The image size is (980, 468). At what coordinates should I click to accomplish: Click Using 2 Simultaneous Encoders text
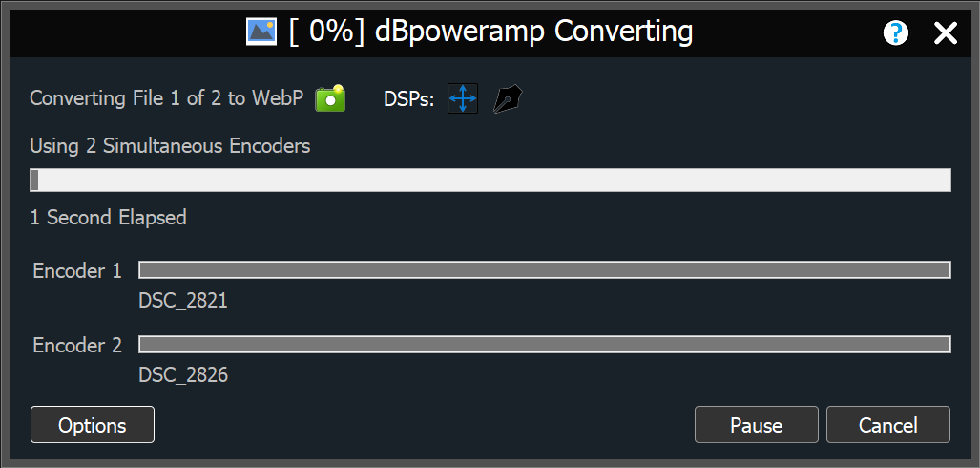coord(170,146)
